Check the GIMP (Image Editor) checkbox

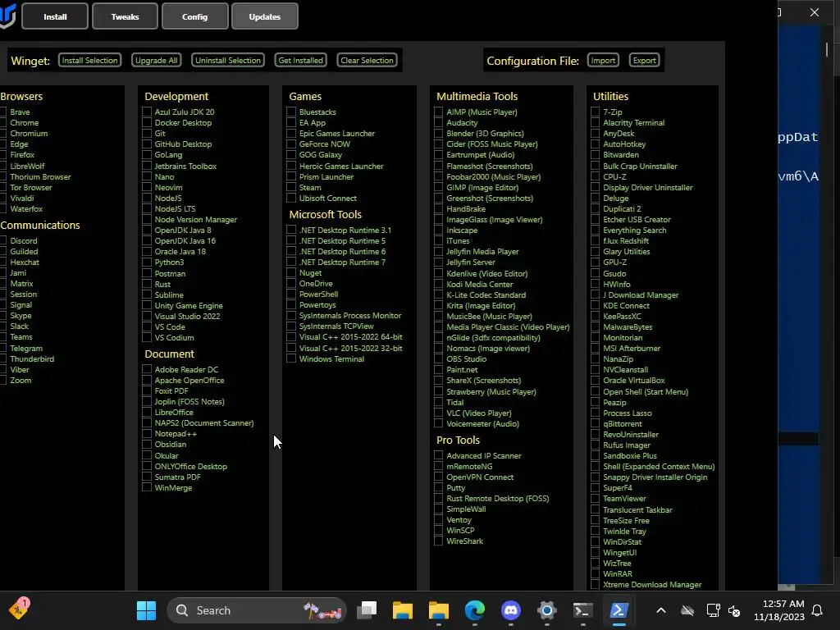click(x=439, y=187)
